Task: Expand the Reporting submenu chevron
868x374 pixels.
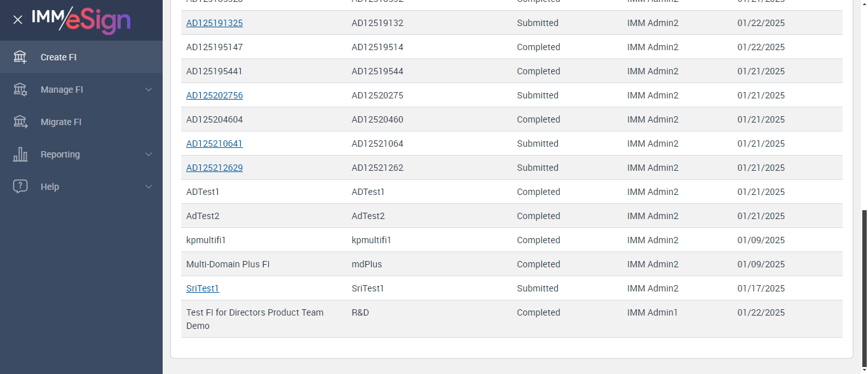Action: point(149,154)
